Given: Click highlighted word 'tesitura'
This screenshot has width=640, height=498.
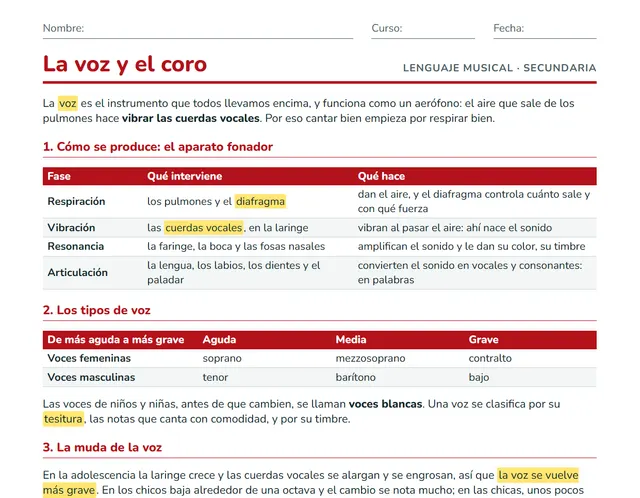Looking at the screenshot, I should [63, 419].
